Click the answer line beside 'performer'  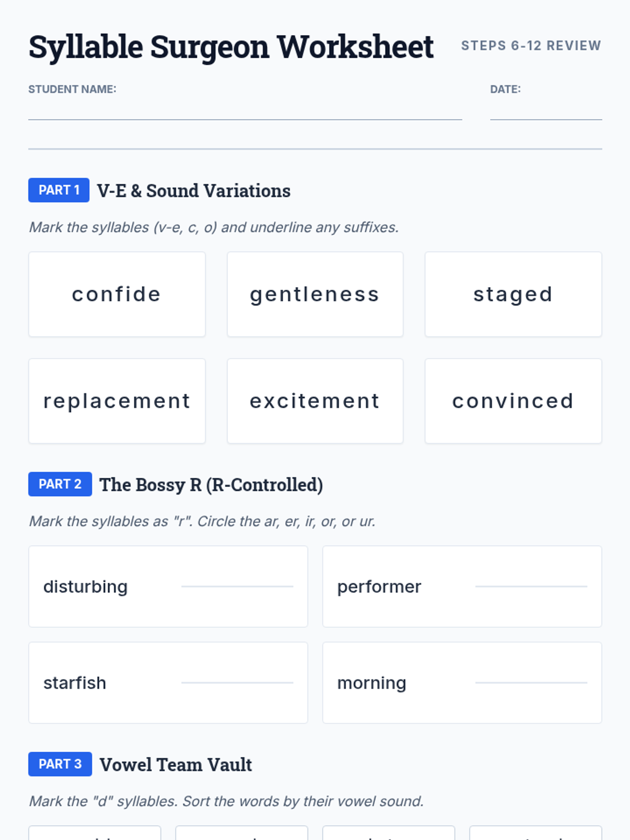pos(531,586)
